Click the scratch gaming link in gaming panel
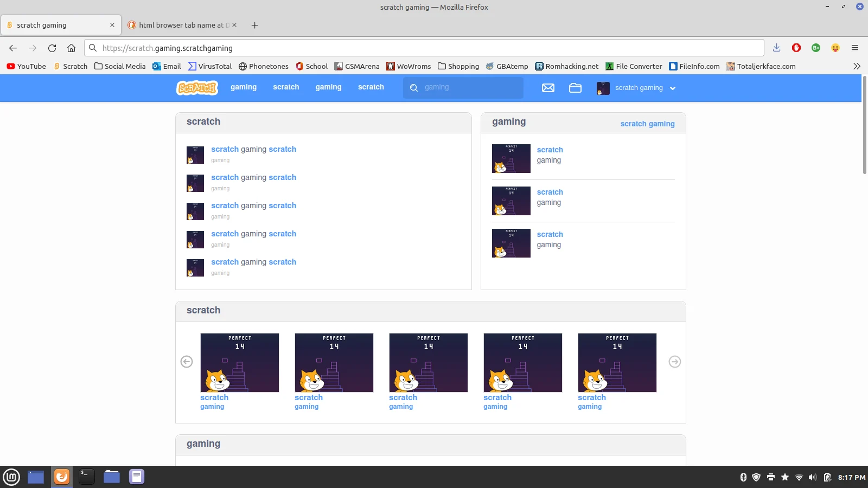Screen dimensions: 868x488 [x=647, y=124]
